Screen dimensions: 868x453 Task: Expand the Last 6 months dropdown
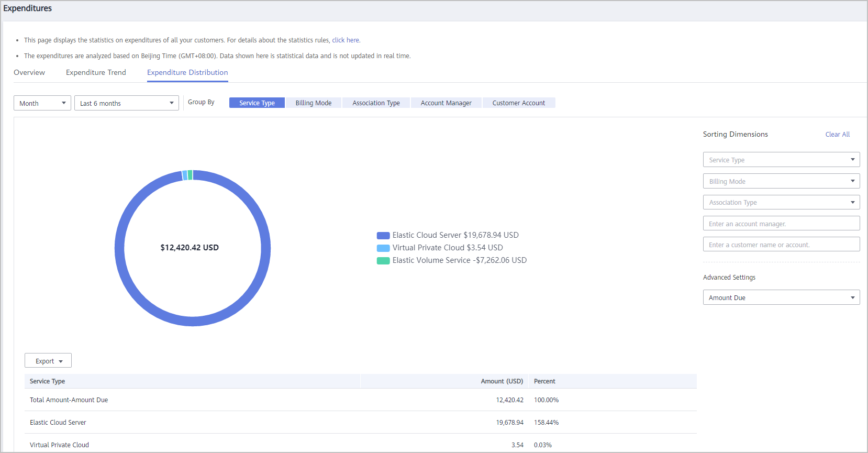coord(126,103)
